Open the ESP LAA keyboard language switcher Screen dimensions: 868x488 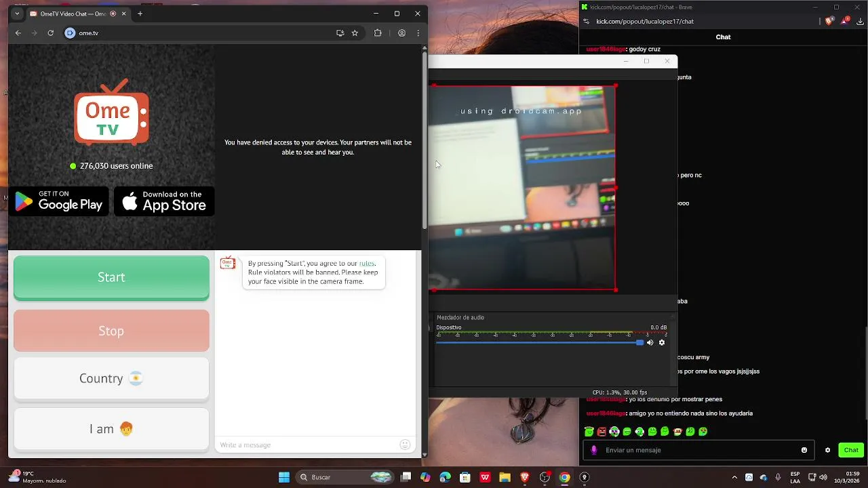tap(795, 477)
